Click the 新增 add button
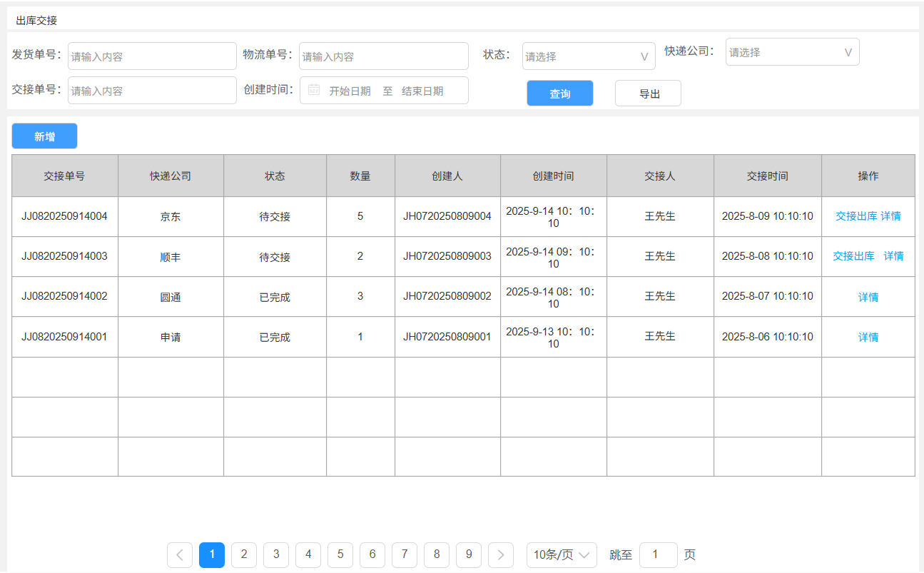This screenshot has height=573, width=924. 44,136
